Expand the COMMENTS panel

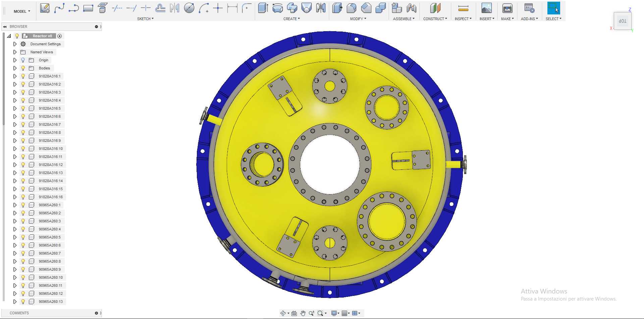click(96, 313)
